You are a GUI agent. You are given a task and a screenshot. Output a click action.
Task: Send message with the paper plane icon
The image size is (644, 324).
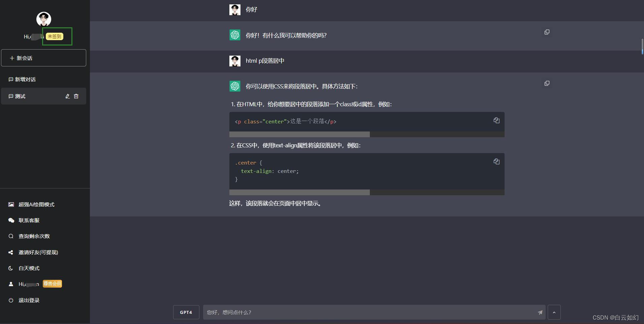(540, 312)
